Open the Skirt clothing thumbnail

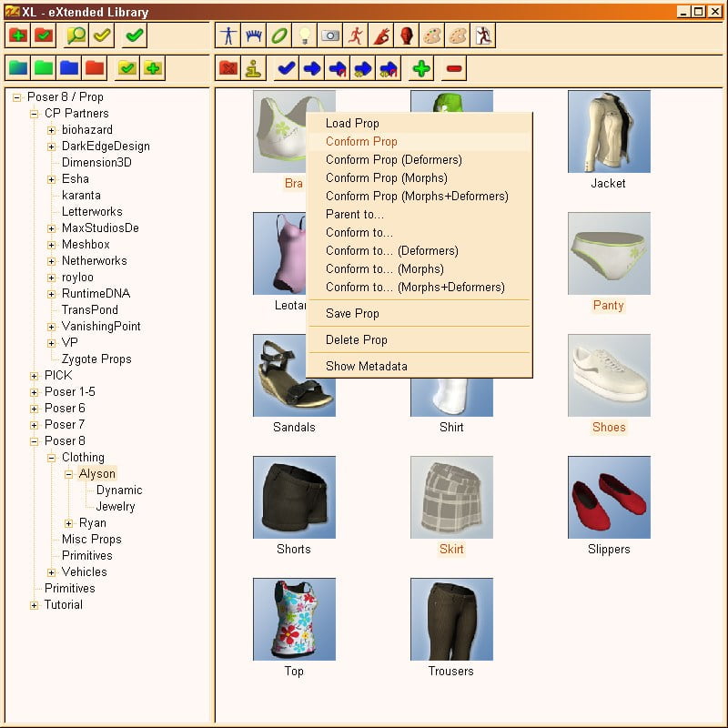[x=451, y=496]
